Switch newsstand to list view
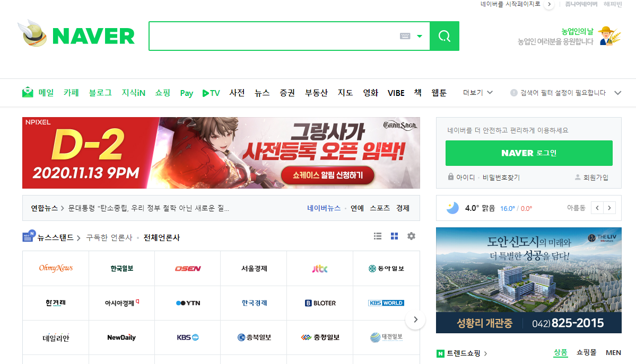The width and height of the screenshot is (636, 364). (378, 236)
